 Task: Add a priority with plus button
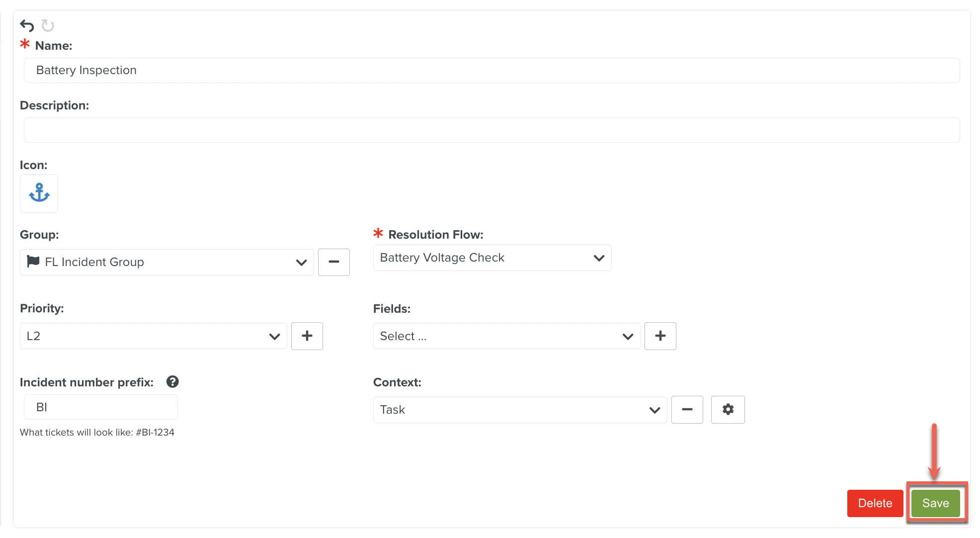click(307, 336)
